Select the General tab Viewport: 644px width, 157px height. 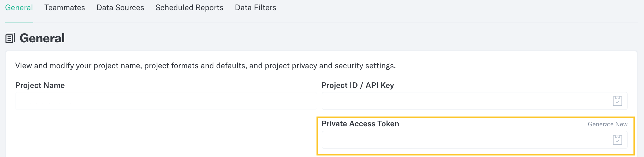pyautogui.click(x=19, y=8)
